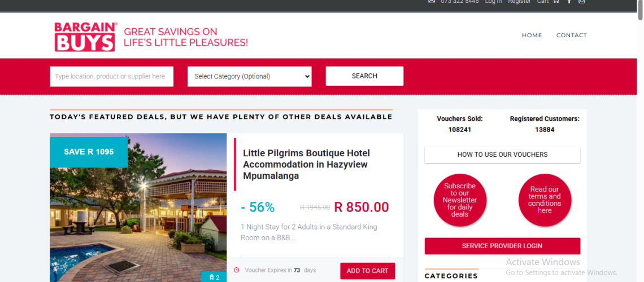Open the Little Pilgrims hotel photo
This screenshot has width=644, height=282.
pos(138,214)
